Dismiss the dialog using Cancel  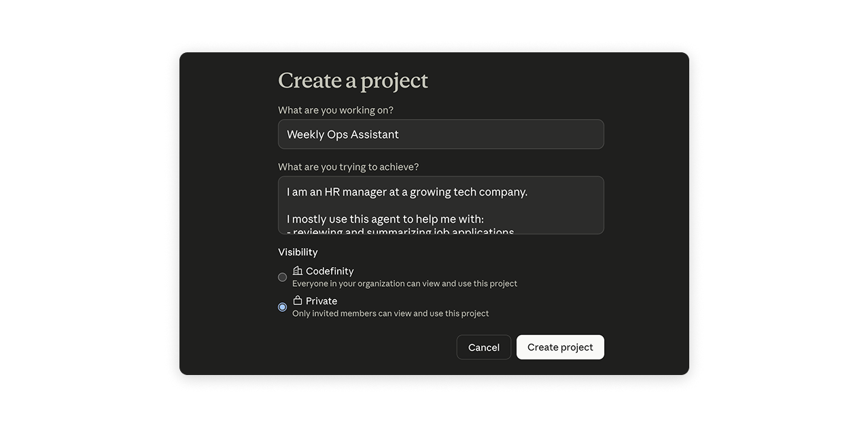[483, 346]
